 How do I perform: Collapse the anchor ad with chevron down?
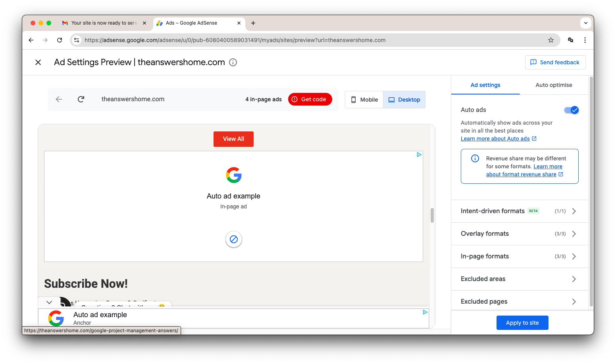49,302
